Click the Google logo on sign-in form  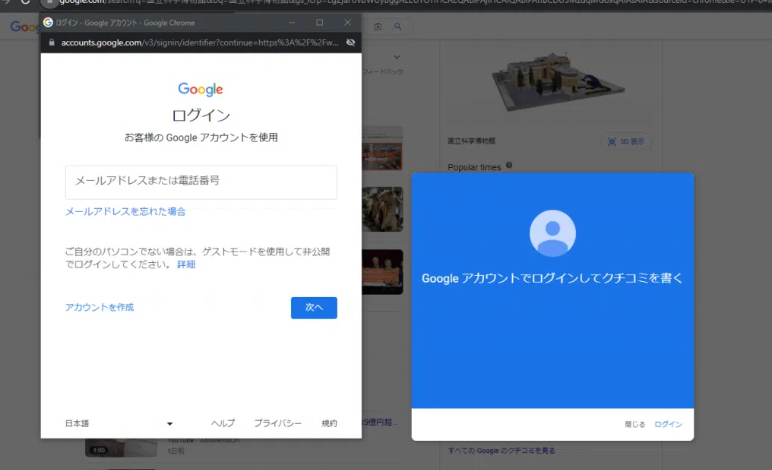201,90
